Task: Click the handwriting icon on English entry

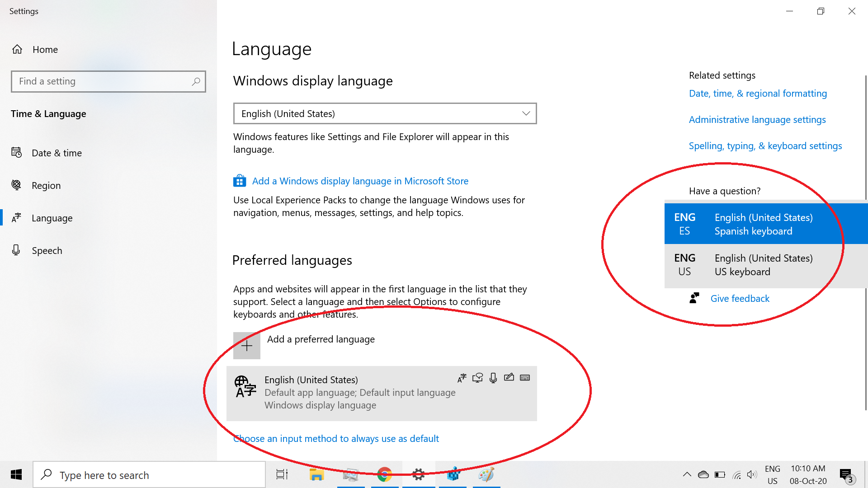Action: click(x=509, y=378)
